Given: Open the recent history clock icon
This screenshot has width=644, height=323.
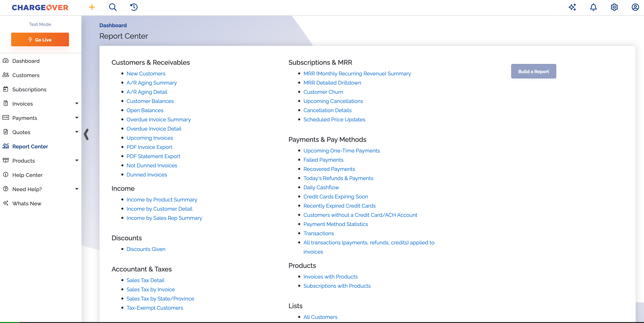Looking at the screenshot, I should [x=134, y=7].
